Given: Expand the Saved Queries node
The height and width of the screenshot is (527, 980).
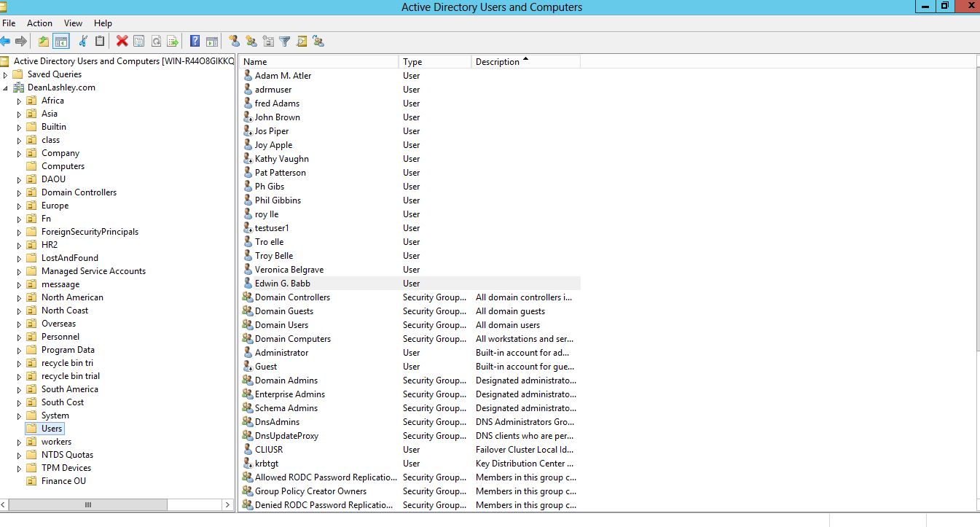Looking at the screenshot, I should click(x=6, y=75).
